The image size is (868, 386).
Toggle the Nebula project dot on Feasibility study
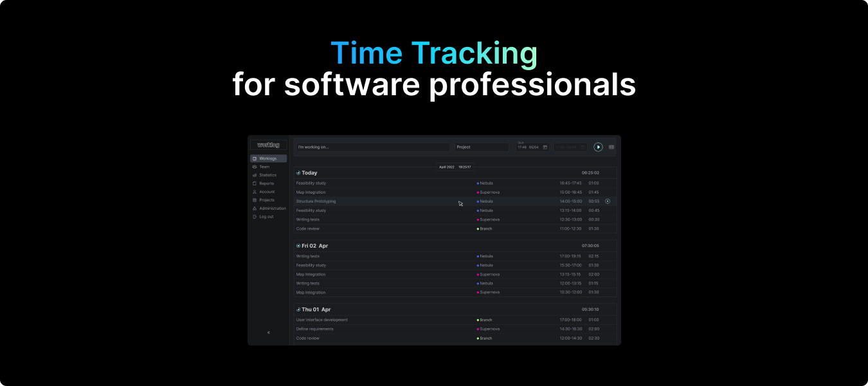476,183
